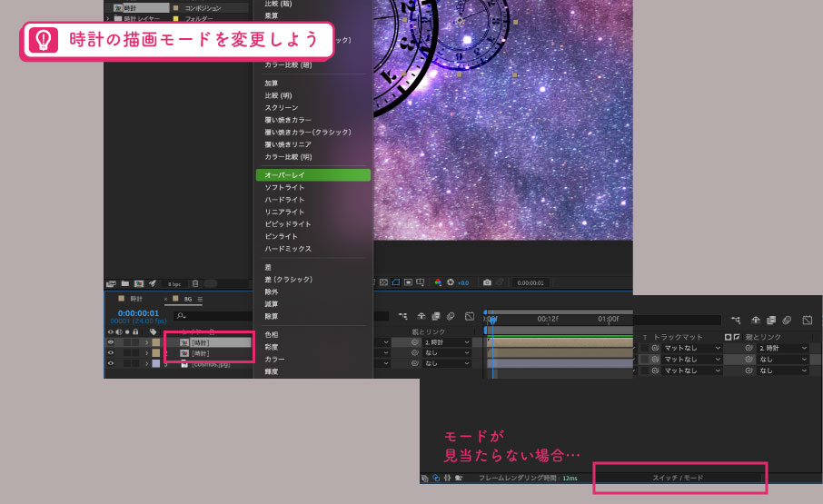
Task: Select the 時計 composition in Project panel
Action: (141, 8)
